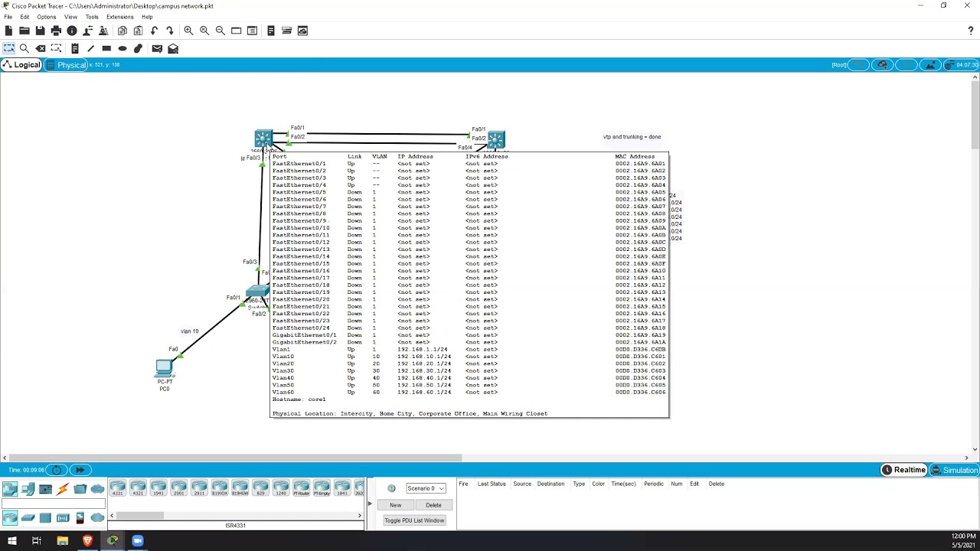
Task: Select the Wireless Devices subcategory
Action: (63, 518)
